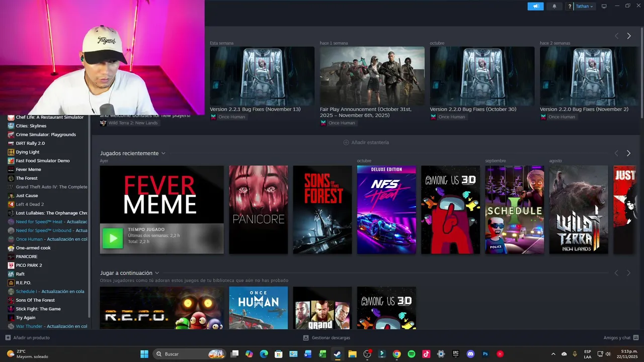
Task: Open Photoshop from taskbar
Action: (x=486, y=354)
